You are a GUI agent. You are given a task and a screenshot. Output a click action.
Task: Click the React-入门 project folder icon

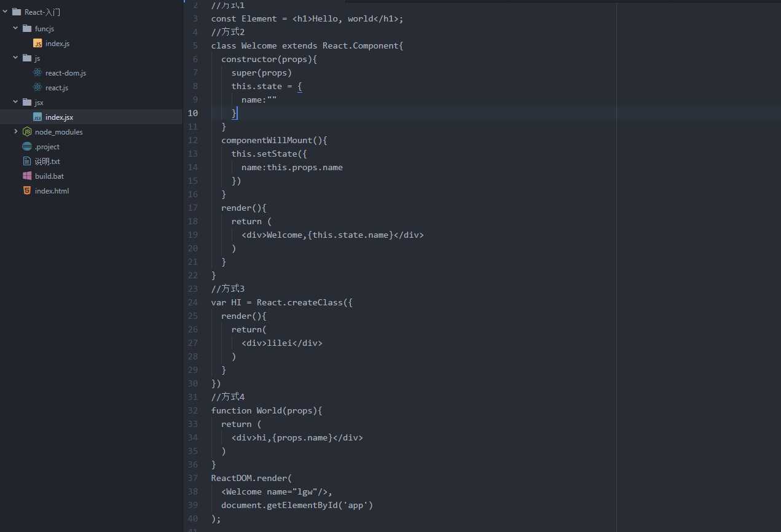click(17, 12)
